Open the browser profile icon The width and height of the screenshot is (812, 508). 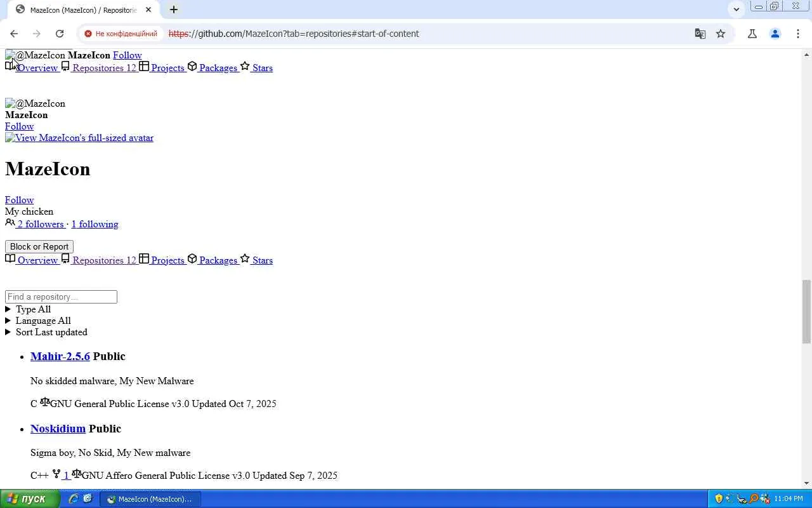(x=775, y=34)
